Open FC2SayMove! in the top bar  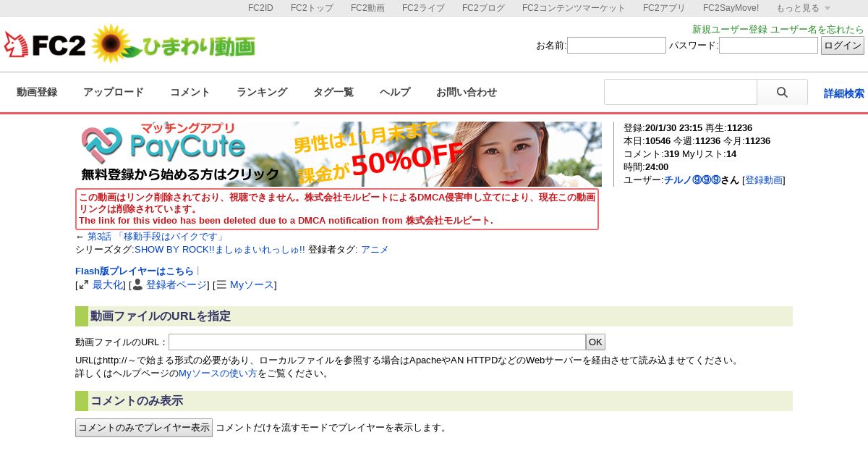coord(731,8)
